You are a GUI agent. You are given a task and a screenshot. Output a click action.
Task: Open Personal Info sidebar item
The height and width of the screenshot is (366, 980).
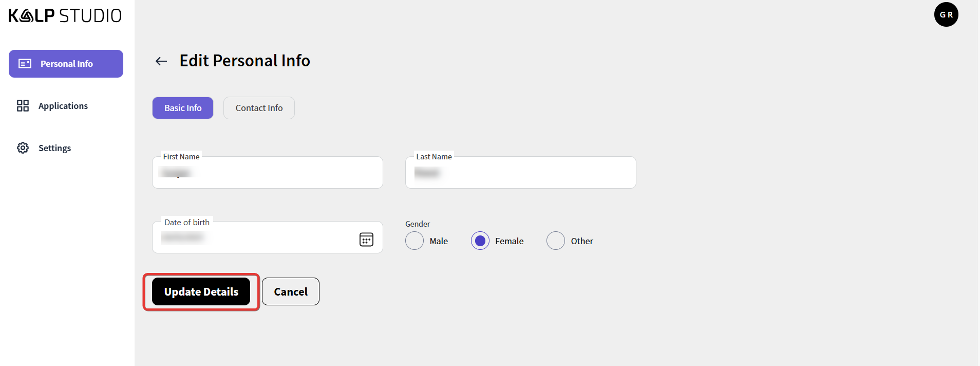[66, 64]
